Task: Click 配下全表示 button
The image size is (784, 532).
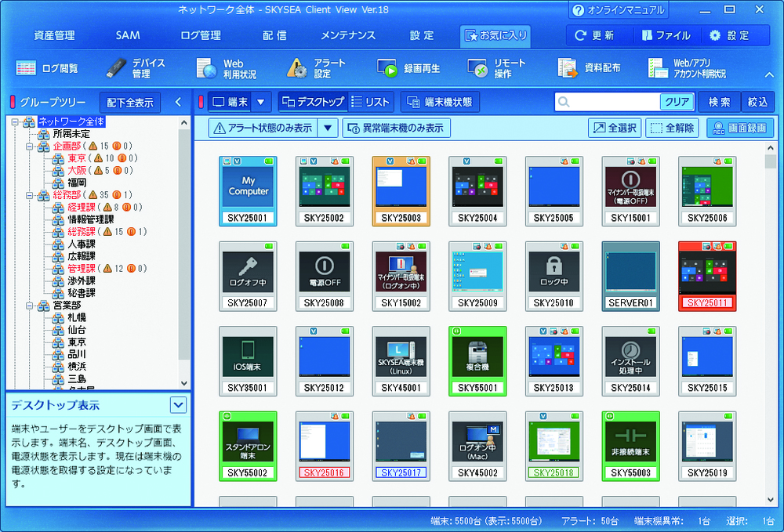Action: point(130,103)
